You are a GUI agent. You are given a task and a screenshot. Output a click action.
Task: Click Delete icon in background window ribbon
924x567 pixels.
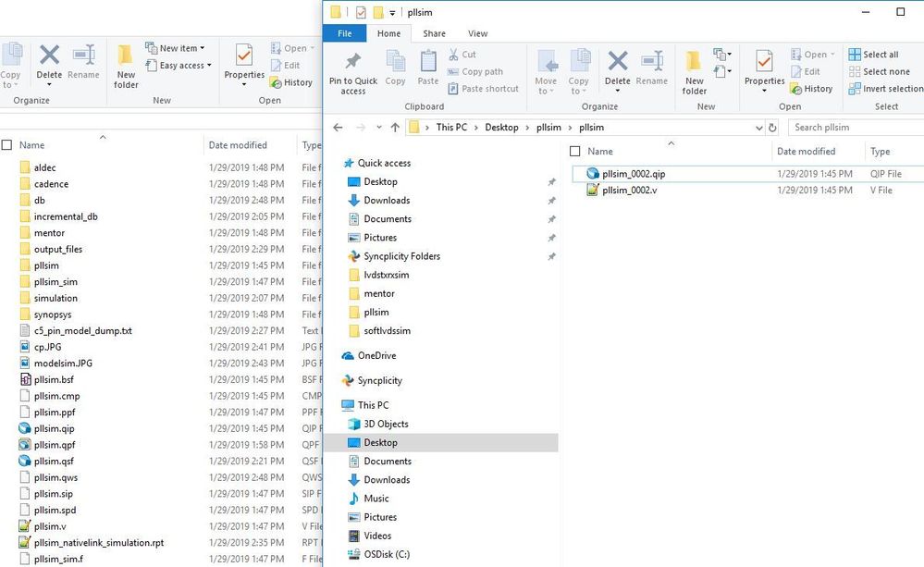(x=50, y=55)
